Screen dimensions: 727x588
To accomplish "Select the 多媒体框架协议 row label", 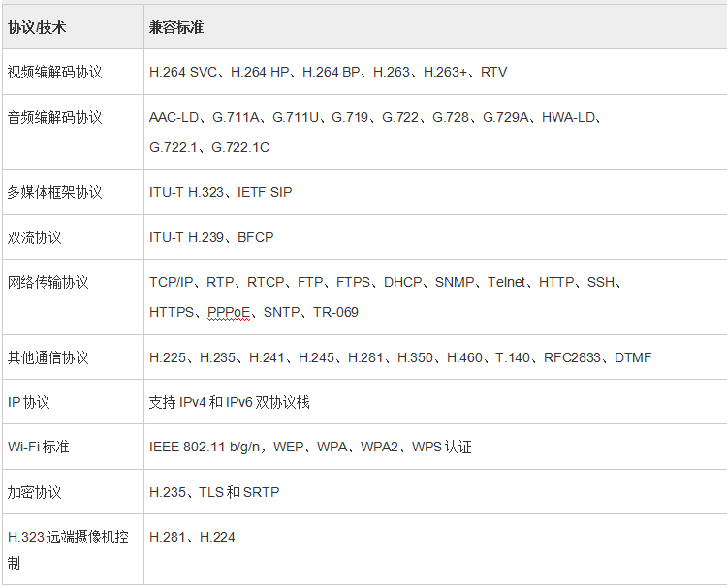I will [54, 192].
